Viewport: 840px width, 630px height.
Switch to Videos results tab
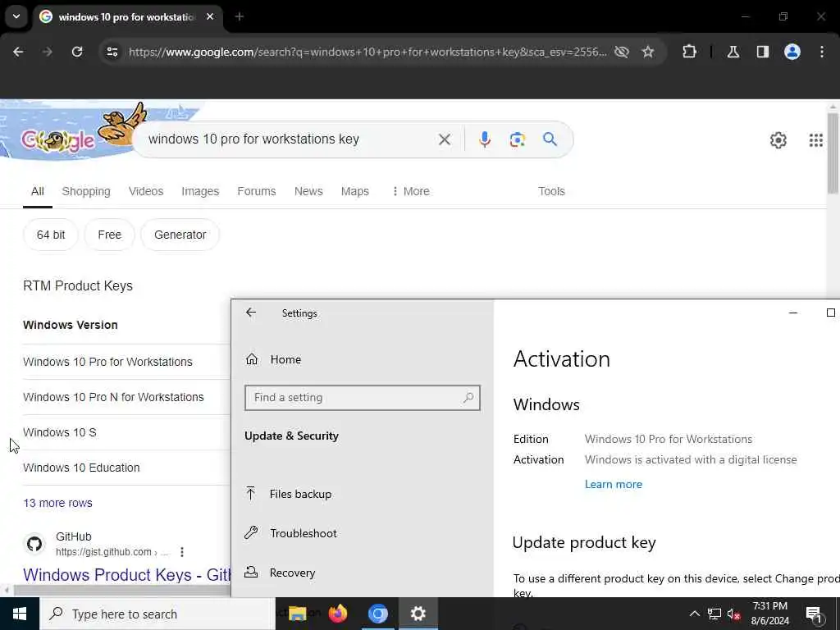pyautogui.click(x=146, y=191)
